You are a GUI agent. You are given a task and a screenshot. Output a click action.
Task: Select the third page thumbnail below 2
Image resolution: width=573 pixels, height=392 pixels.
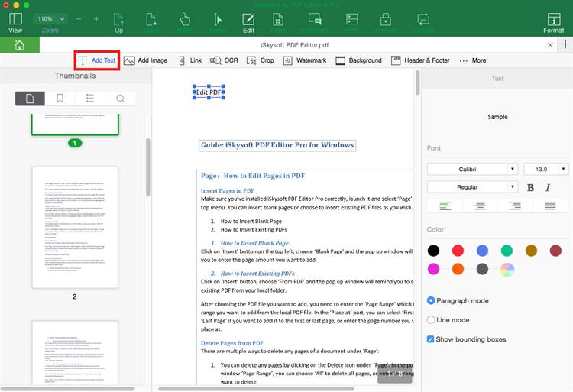coord(75,353)
